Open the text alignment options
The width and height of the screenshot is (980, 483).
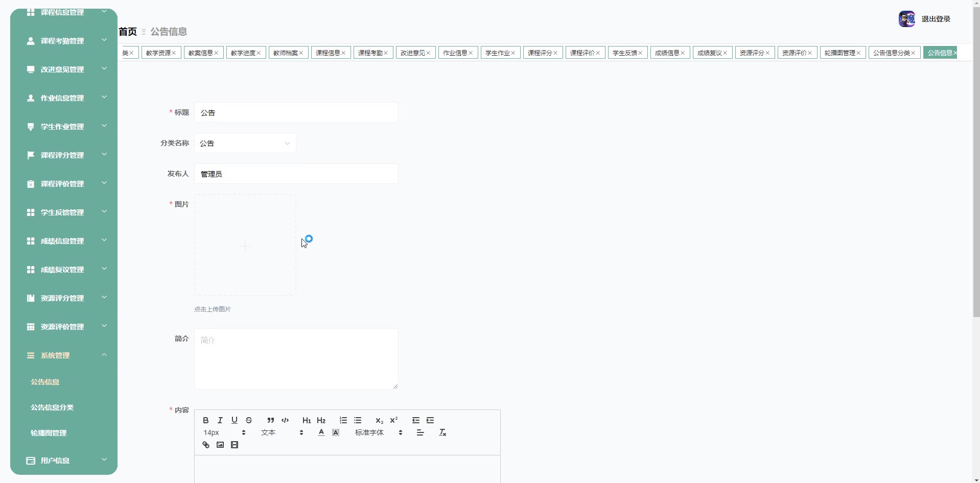coord(421,432)
